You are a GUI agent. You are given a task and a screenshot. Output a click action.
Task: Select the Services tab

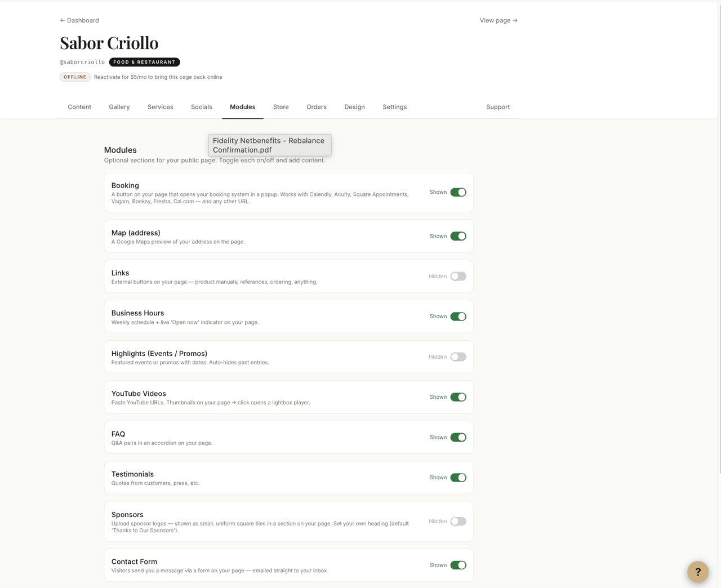tap(161, 107)
